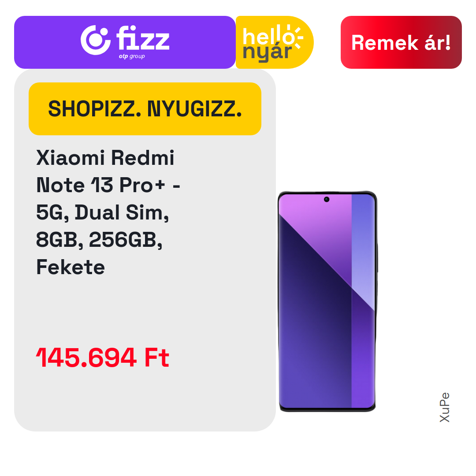
Task: Click the SHOPIZZ. NYUGIZZ. yellow banner
Action: pyautogui.click(x=145, y=109)
